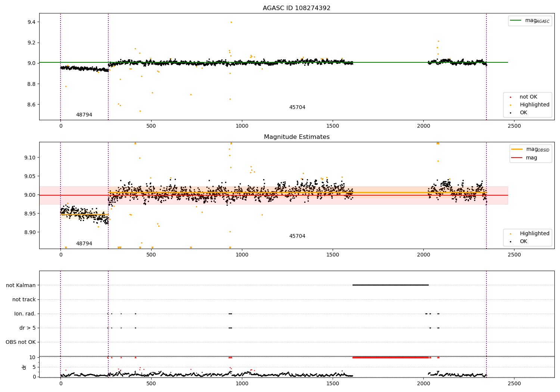Click the black 'not Kalman' flag bar in the bottom plot
The height and width of the screenshot is (392, 560).
[x=391, y=285]
